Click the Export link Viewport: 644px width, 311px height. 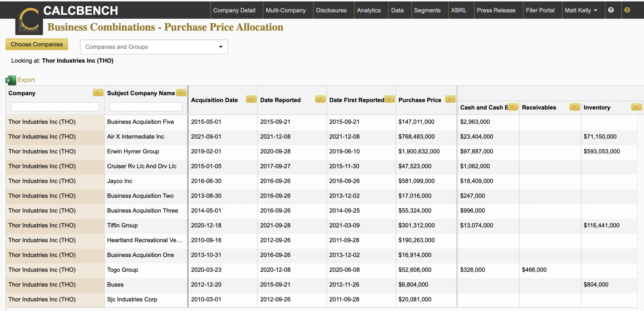coord(26,80)
